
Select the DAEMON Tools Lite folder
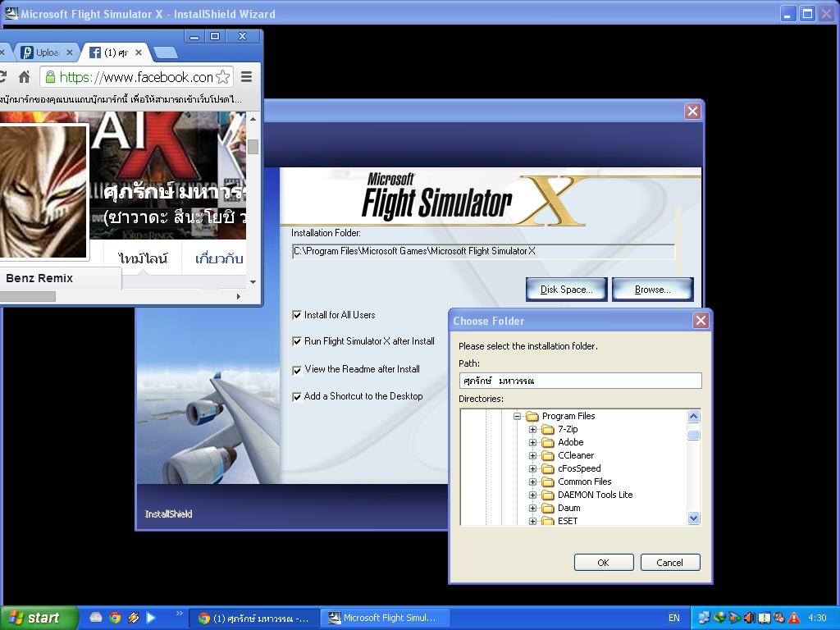pos(596,495)
